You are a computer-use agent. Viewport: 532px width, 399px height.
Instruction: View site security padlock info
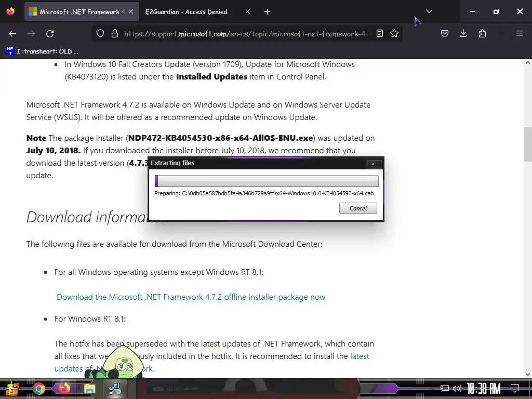(x=115, y=33)
